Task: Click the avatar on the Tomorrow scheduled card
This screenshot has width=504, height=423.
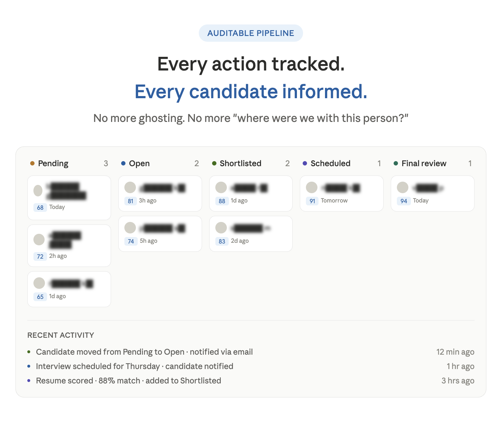Action: click(312, 187)
